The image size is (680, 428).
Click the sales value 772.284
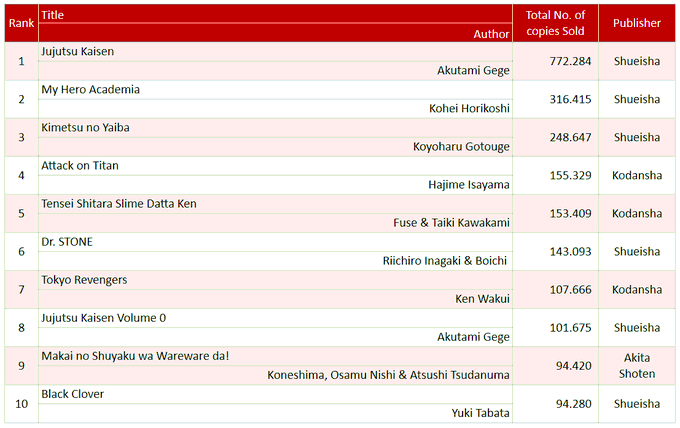tap(570, 61)
